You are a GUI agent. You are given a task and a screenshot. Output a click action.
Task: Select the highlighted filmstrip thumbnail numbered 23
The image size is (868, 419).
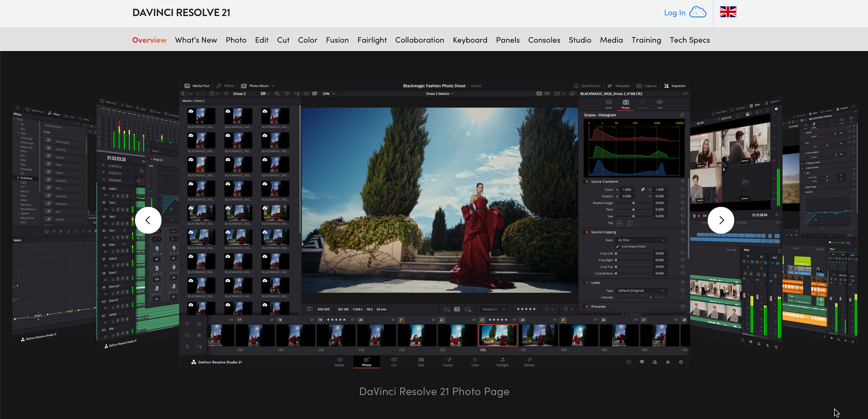pos(498,336)
